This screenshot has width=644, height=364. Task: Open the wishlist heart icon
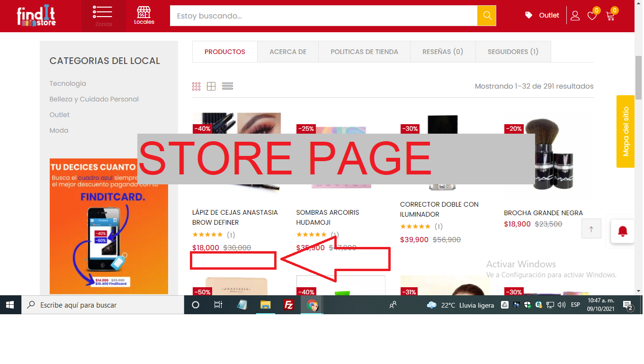592,16
